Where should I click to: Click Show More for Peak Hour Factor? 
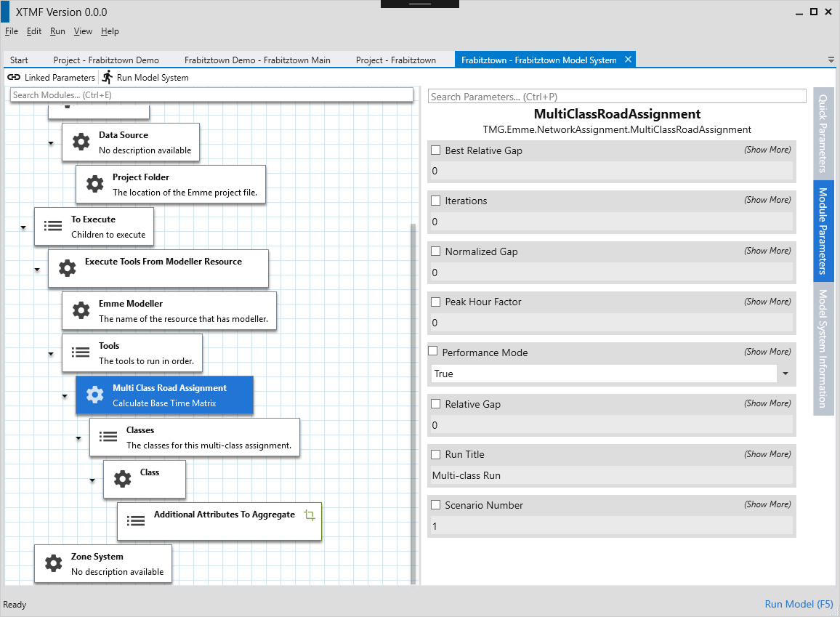pos(767,302)
